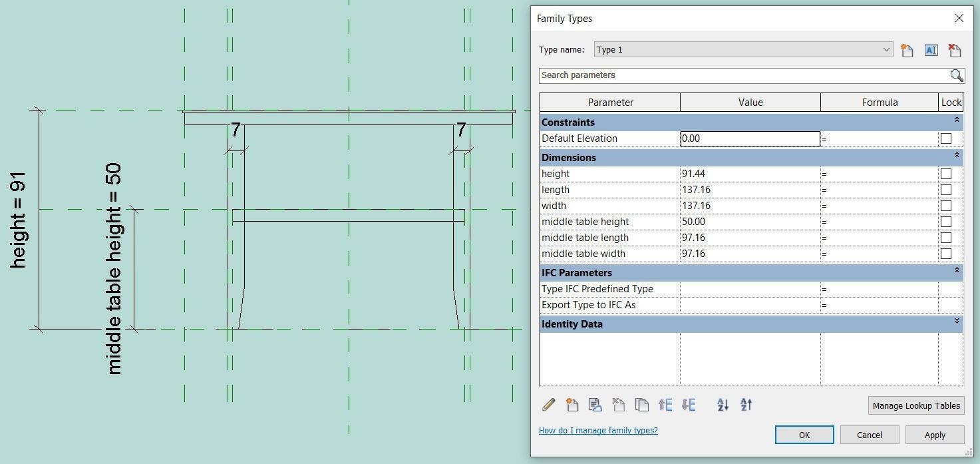Collapse the IFC Parameters group
Image resolution: width=980 pixels, height=464 pixels.
[x=957, y=270]
